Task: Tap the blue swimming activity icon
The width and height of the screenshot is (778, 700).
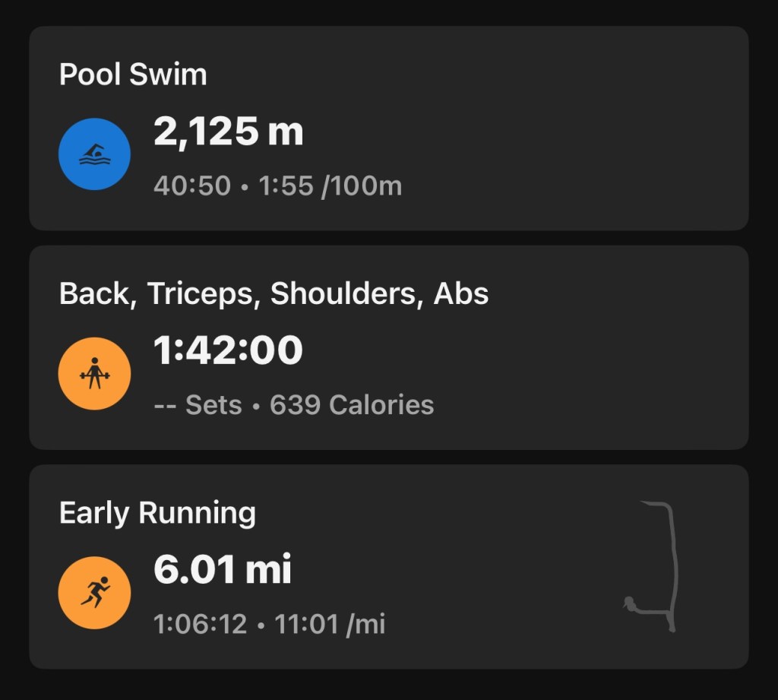Action: 94,154
